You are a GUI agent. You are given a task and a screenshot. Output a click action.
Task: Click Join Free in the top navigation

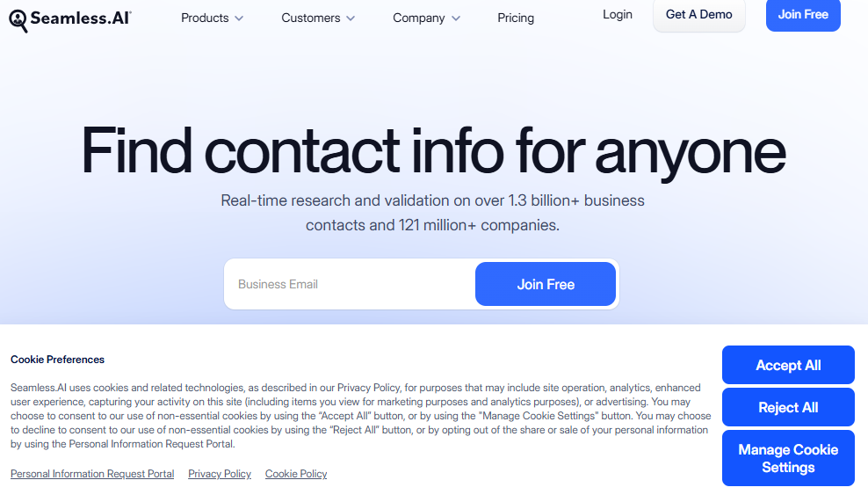(x=803, y=14)
